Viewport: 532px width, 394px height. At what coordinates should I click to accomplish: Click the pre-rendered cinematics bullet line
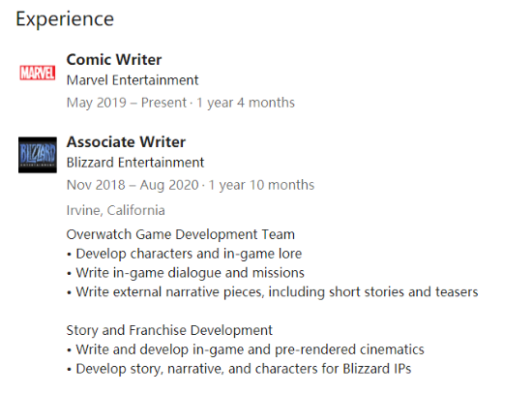click(246, 349)
